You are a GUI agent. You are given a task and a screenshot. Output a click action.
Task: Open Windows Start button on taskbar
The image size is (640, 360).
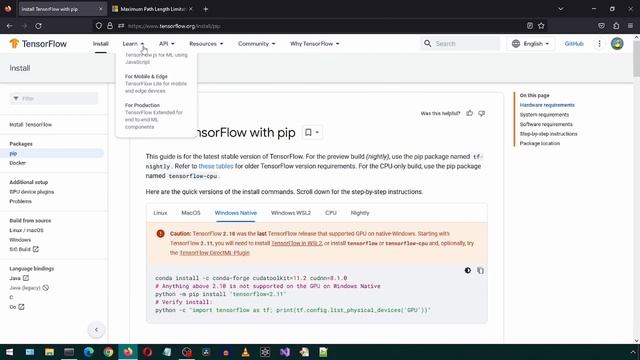click(x=9, y=352)
